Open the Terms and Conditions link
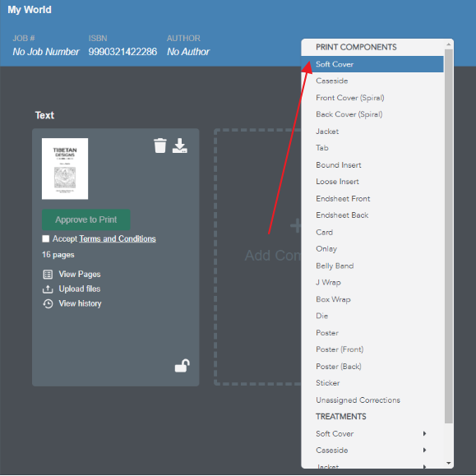Viewport: 476px width, 476px height. click(118, 239)
